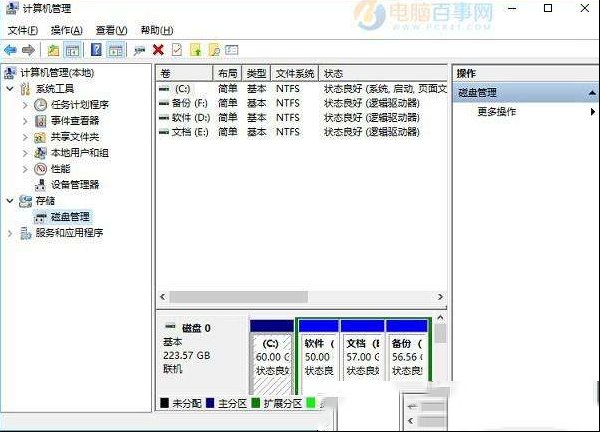600x432 pixels.
Task: Click the yellow folder-arrow toolbar icon
Action: (x=196, y=50)
